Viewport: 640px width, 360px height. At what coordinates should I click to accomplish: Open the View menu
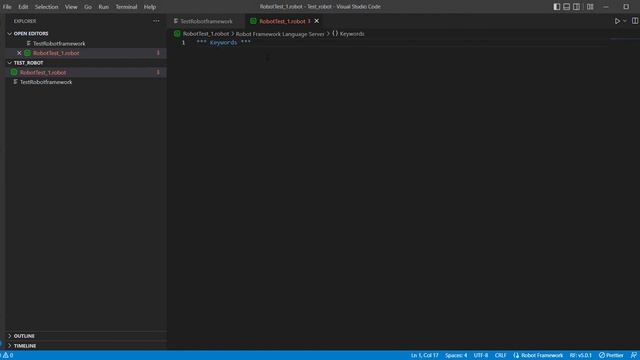(71, 7)
